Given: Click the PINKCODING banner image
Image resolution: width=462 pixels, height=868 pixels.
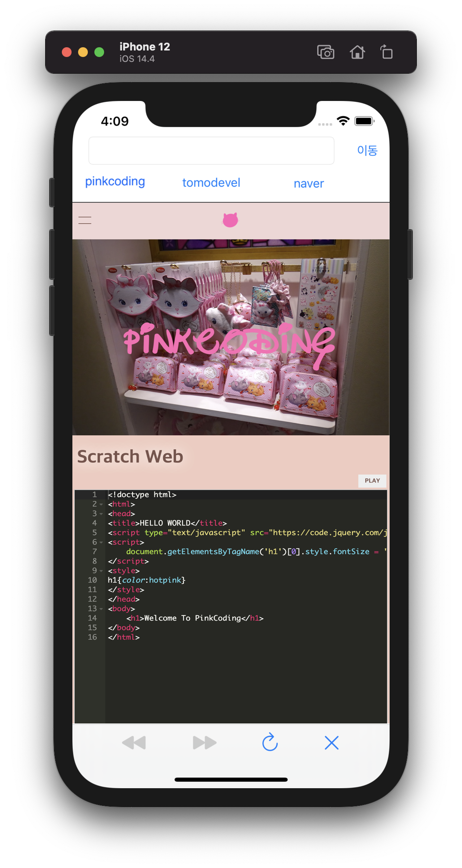Looking at the screenshot, I should [x=231, y=337].
